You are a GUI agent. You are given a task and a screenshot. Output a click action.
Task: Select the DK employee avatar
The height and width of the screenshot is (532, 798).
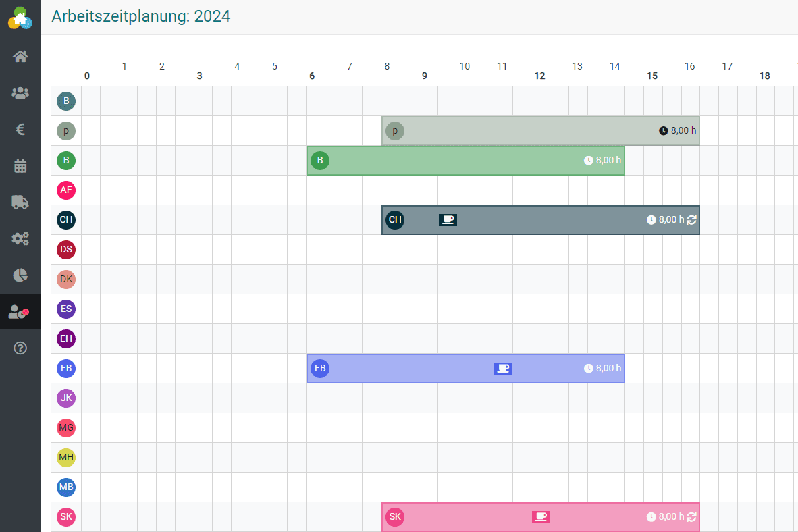(66, 280)
